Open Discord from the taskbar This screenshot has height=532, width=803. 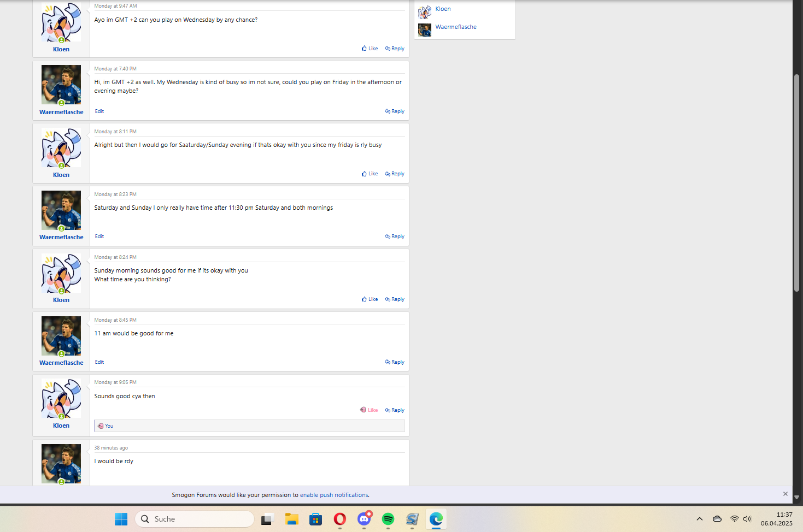pos(364,519)
